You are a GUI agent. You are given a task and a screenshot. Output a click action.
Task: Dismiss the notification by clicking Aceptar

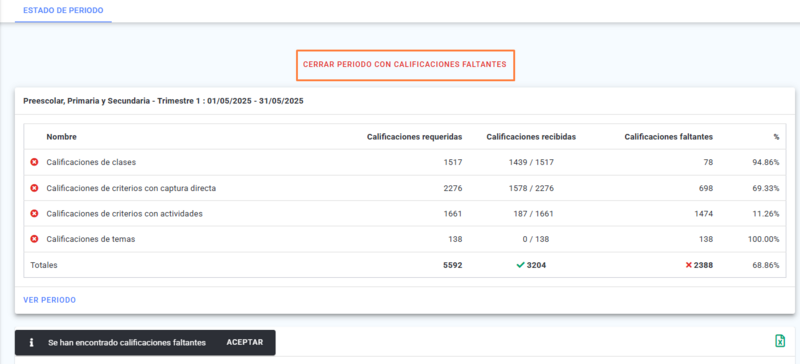[245, 342]
